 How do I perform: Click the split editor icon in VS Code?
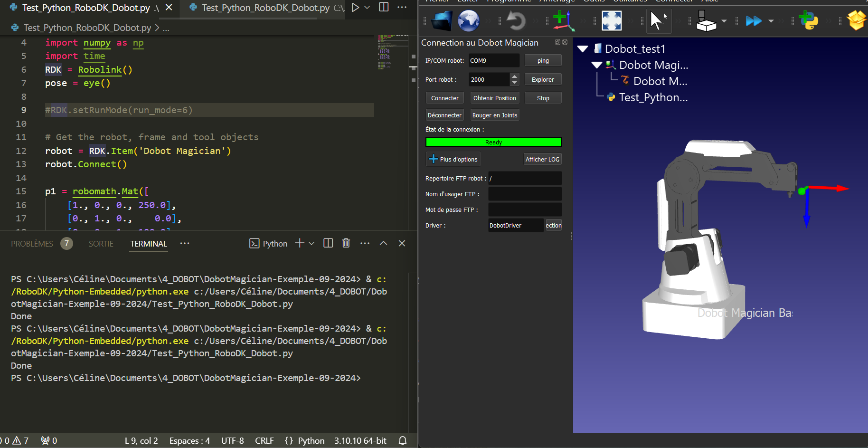tap(384, 7)
